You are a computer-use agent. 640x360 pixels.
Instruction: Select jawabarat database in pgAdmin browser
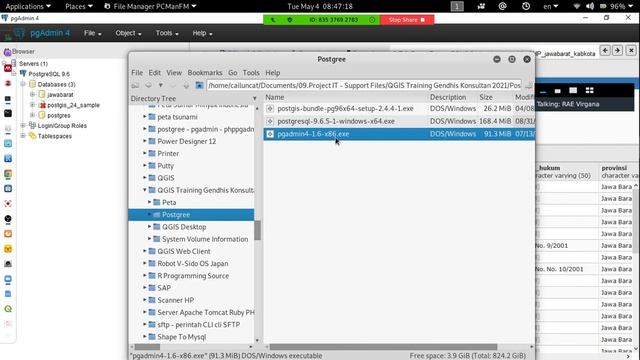pyautogui.click(x=60, y=95)
